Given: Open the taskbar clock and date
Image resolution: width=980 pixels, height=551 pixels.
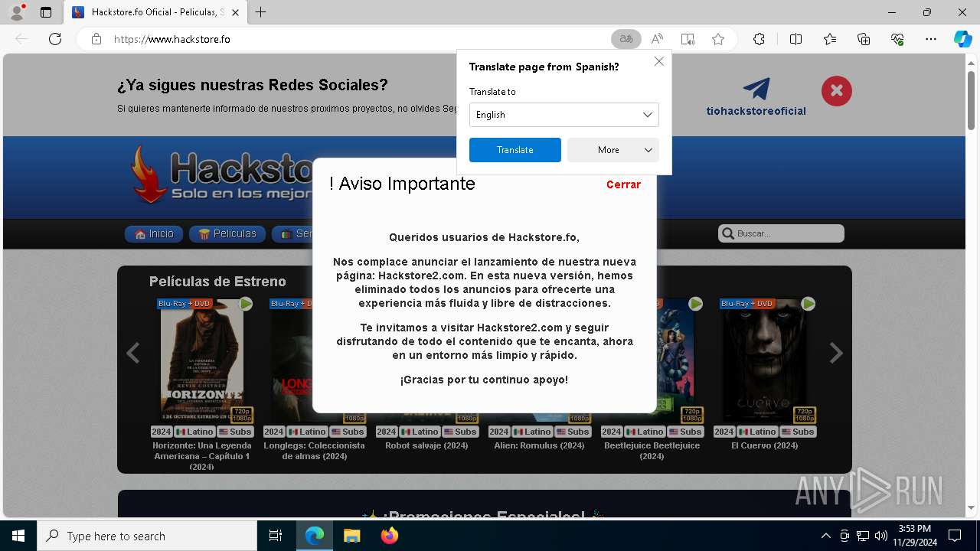Looking at the screenshot, I should coord(914,536).
